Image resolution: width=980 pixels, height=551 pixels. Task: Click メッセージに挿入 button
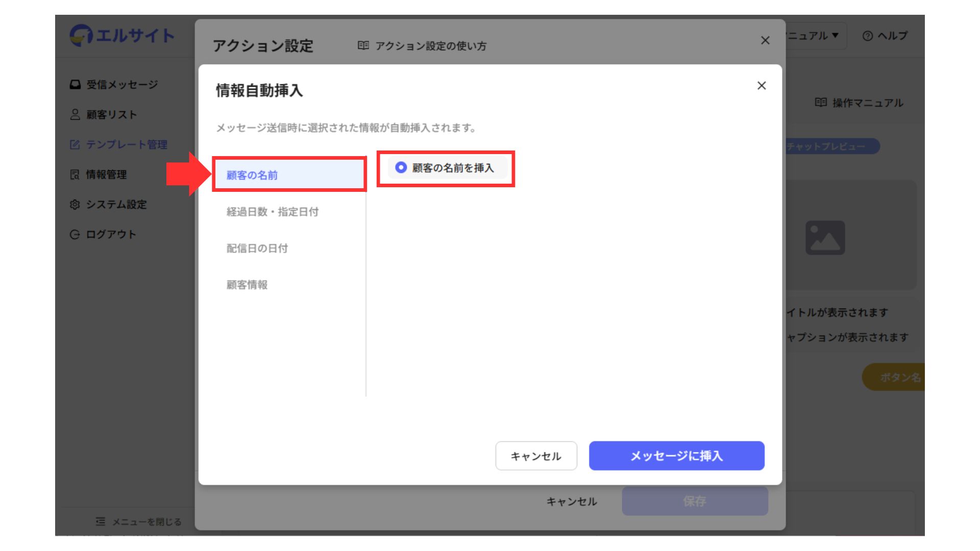pyautogui.click(x=676, y=456)
